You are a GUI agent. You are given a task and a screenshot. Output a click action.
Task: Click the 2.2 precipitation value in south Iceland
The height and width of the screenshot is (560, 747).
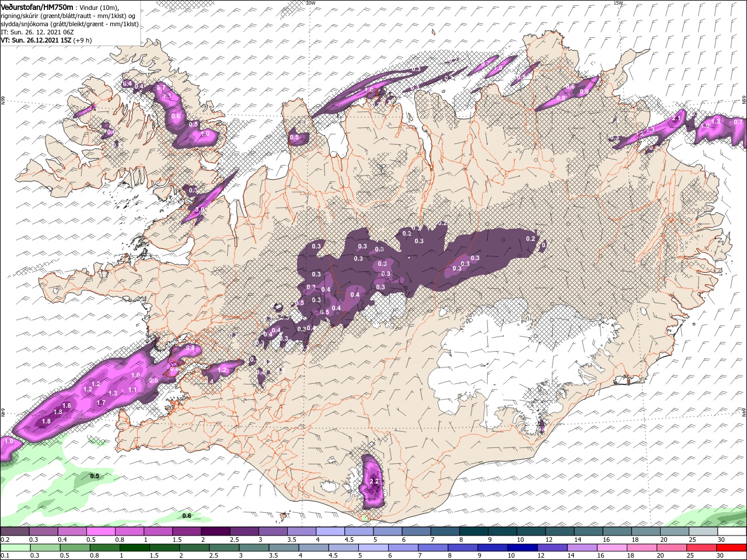pyautogui.click(x=375, y=482)
